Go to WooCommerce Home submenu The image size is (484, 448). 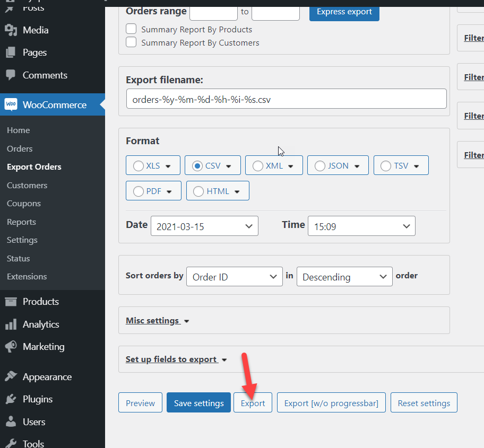pyautogui.click(x=19, y=130)
